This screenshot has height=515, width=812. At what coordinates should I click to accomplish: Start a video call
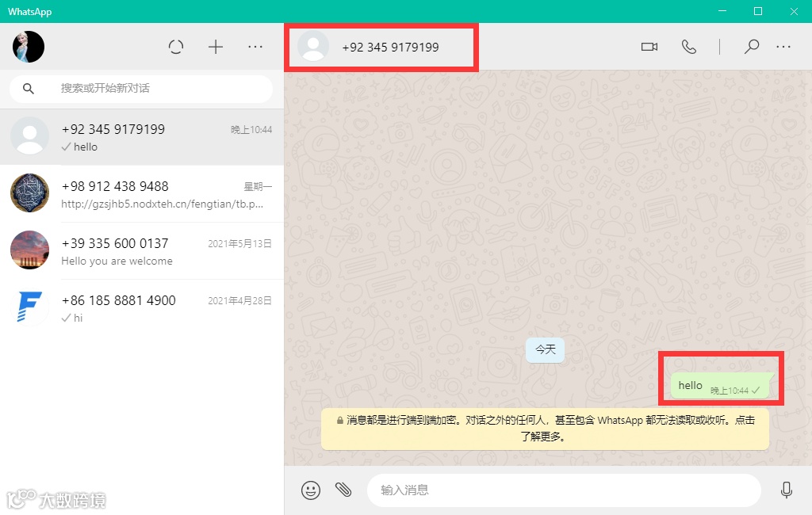pos(649,47)
